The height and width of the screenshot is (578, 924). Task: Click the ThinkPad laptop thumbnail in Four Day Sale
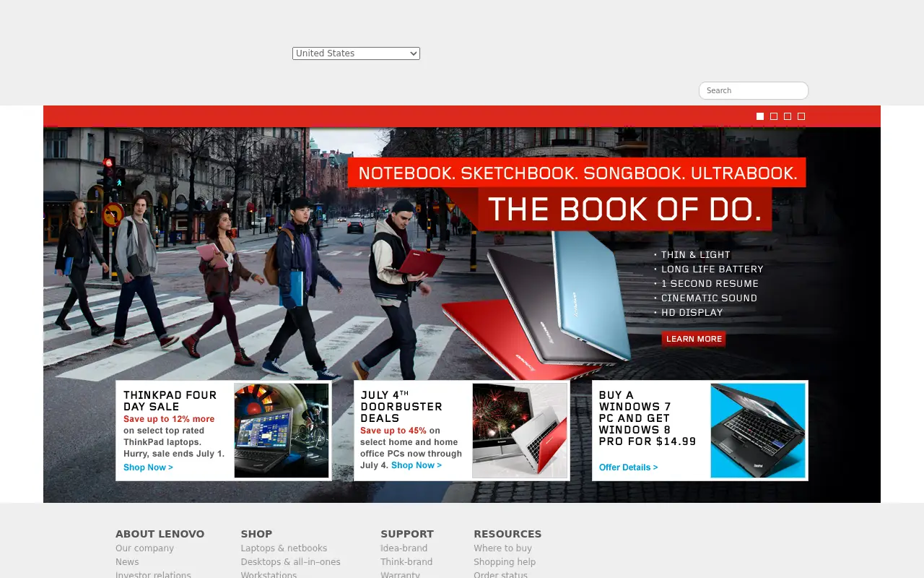[282, 431]
